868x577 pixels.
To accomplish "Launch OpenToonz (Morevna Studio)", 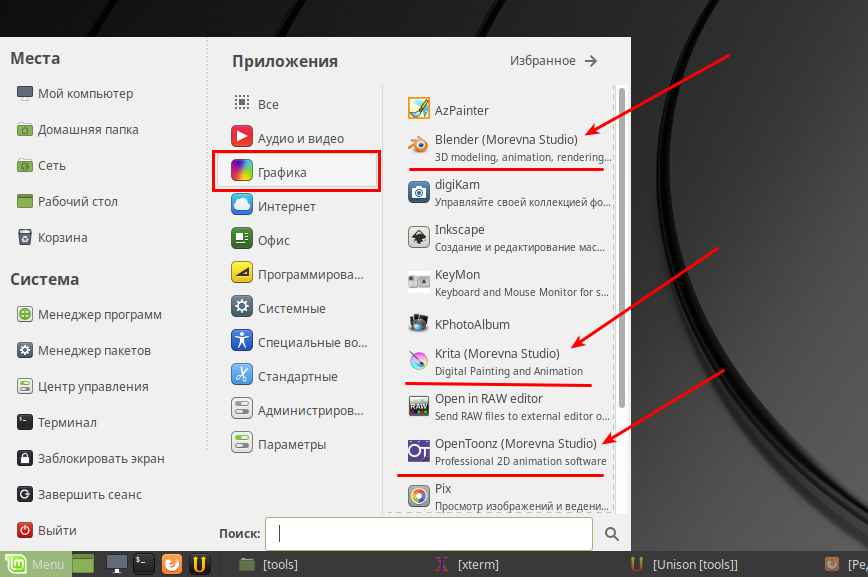I will point(509,452).
